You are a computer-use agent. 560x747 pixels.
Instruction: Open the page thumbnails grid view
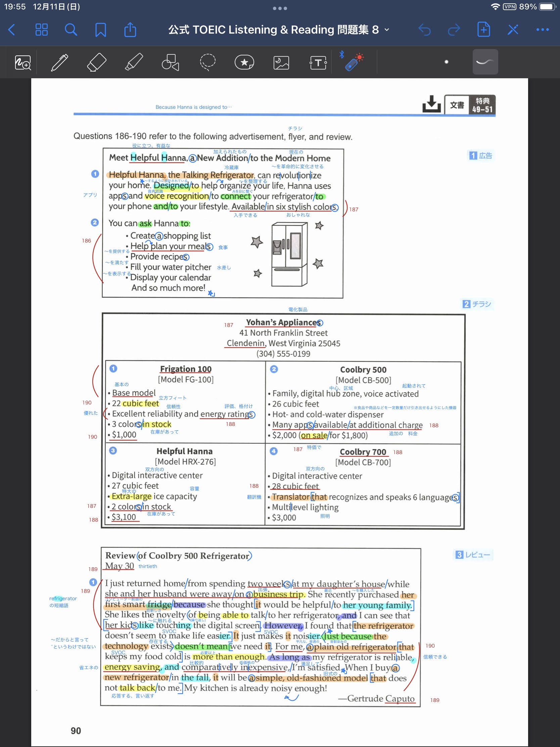42,30
